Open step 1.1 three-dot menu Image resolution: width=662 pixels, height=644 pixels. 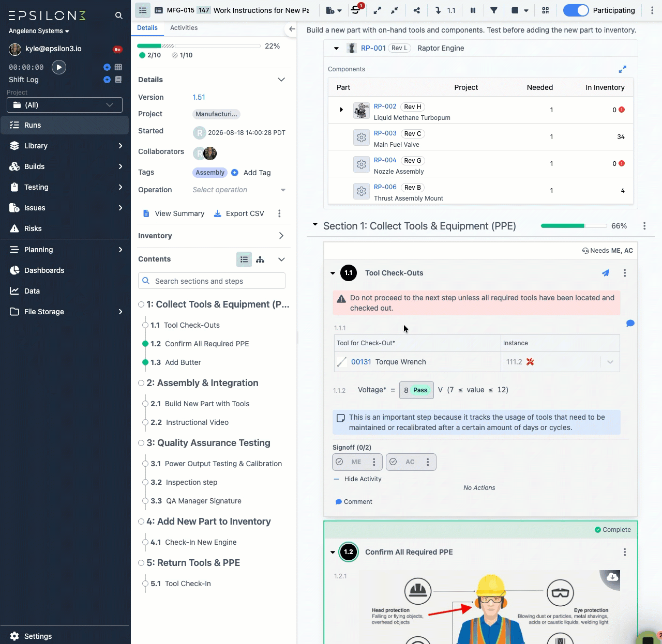625,273
